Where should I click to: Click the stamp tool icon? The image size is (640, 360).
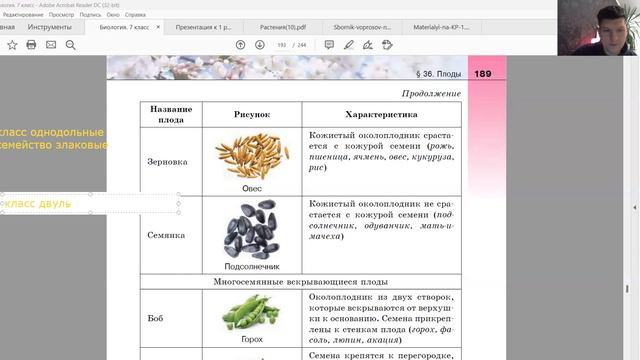click(387, 45)
